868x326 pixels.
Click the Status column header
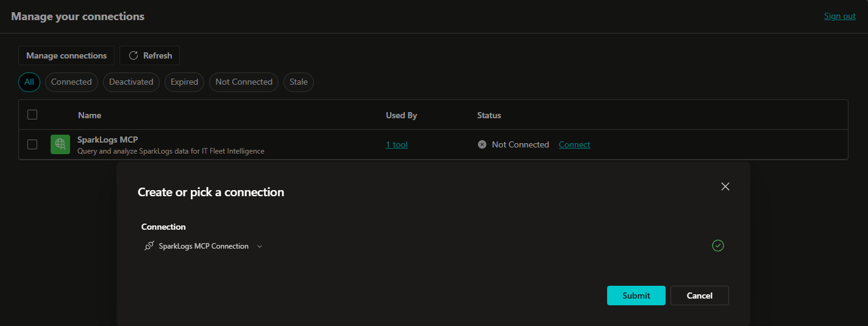click(x=489, y=115)
